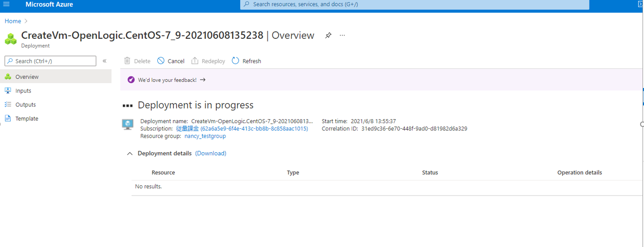644x247 pixels.
Task: Click the Redeploy upload icon
Action: 195,61
